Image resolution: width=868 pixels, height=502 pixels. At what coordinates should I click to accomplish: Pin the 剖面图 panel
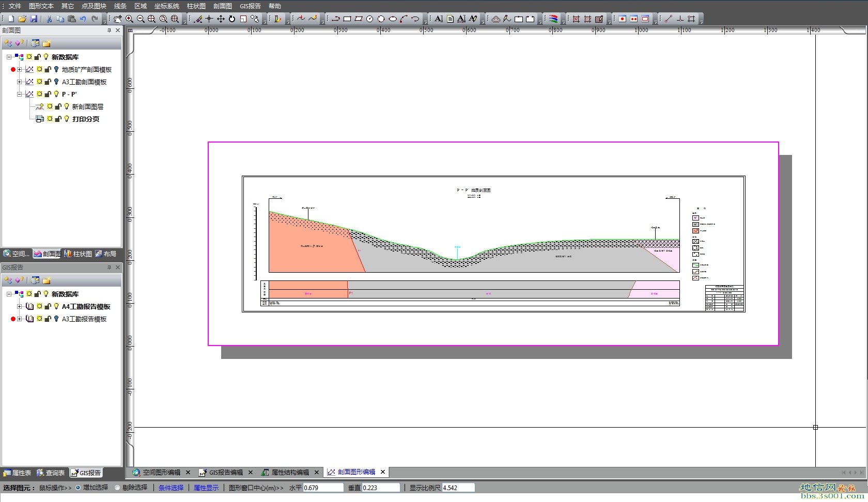tap(109, 30)
